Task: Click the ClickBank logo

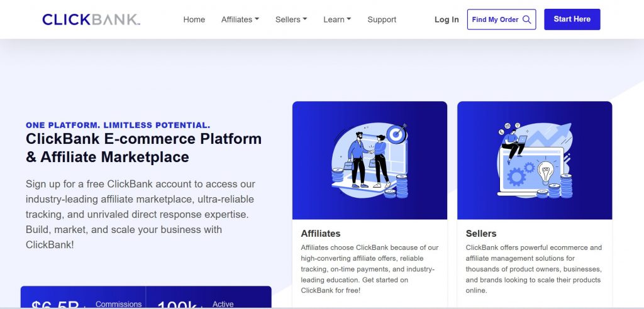Action: 91,19
